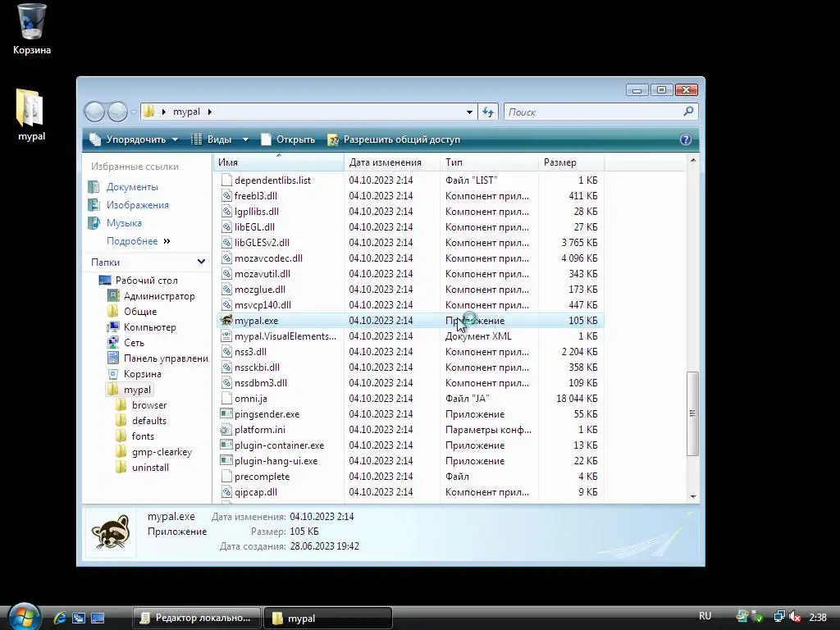Select the nss3.dll file row
The height and width of the screenshot is (630, 840).
[410, 351]
